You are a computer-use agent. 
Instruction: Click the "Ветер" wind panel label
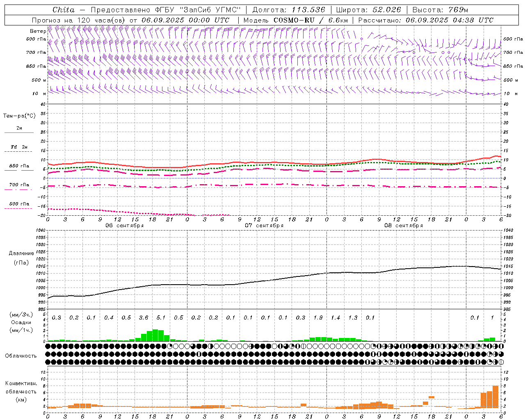38,31
